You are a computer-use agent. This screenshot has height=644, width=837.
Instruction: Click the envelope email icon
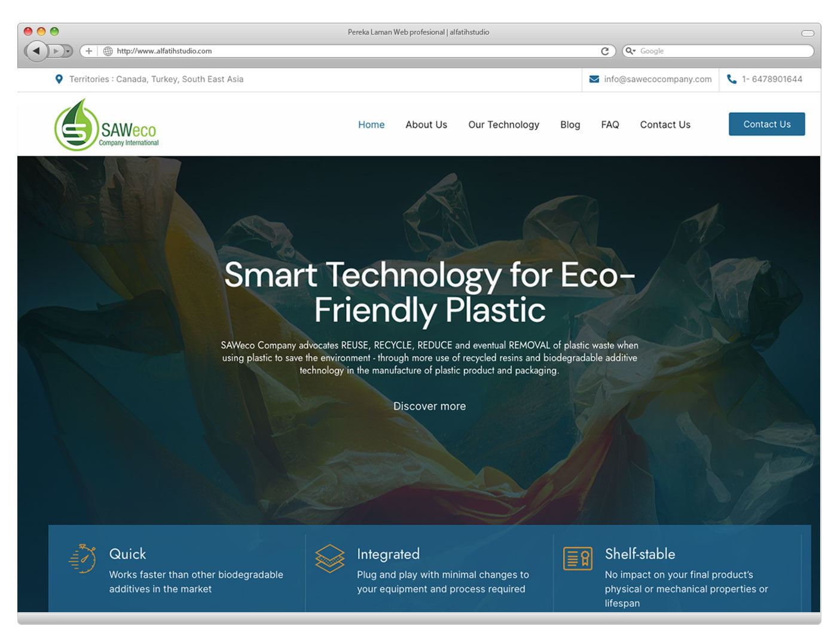[x=594, y=79]
